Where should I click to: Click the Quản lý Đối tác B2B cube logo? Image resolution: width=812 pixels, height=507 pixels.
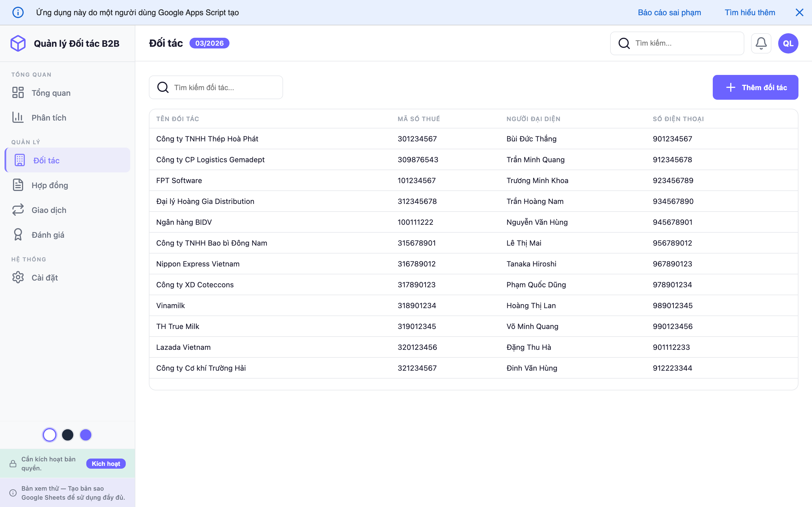click(x=18, y=43)
